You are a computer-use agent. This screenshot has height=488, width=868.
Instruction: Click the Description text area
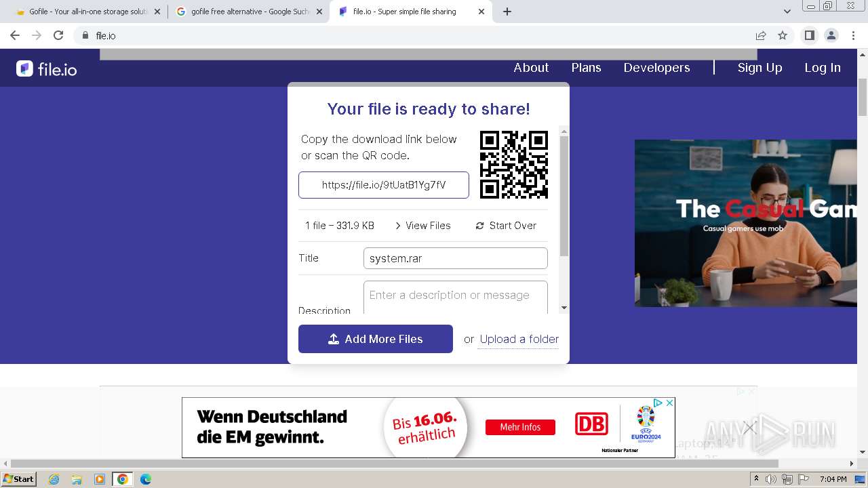click(456, 298)
